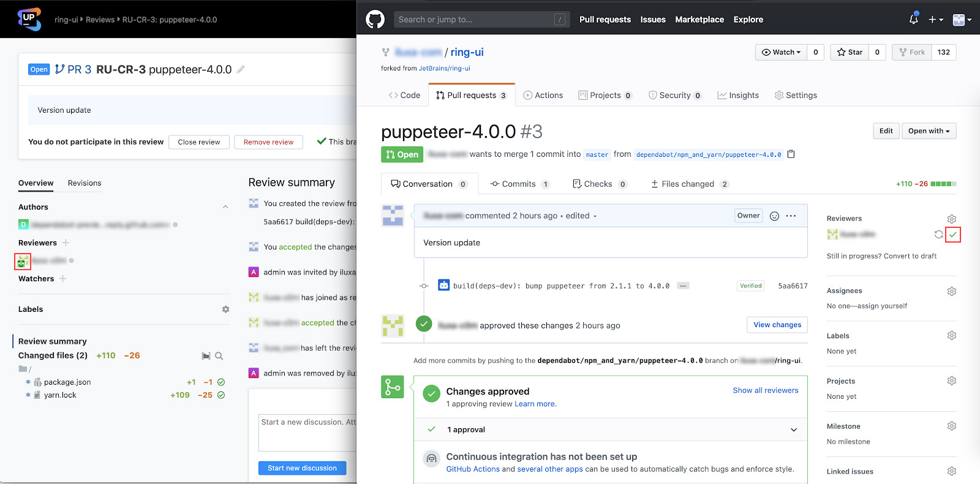Open the Commits tab
Screen dimensions: 980x484
(520, 184)
